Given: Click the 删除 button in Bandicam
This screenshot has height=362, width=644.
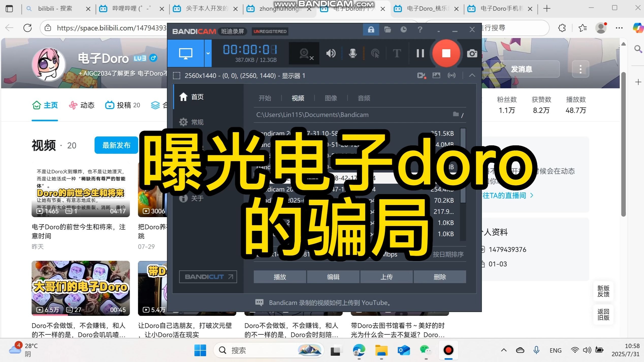Looking at the screenshot, I should [440, 277].
